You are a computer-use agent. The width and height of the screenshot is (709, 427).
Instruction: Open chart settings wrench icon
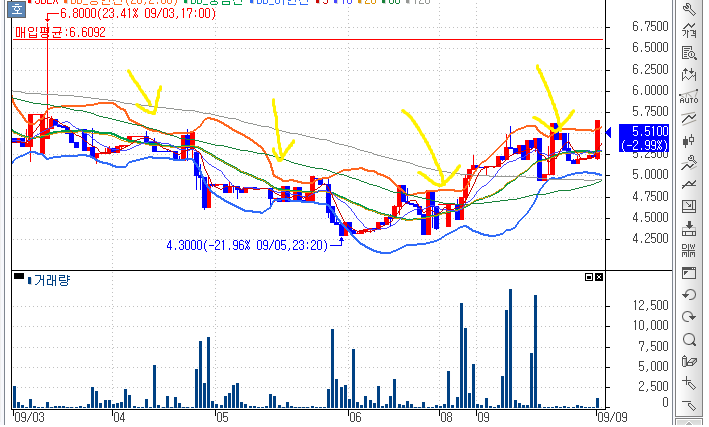(689, 9)
